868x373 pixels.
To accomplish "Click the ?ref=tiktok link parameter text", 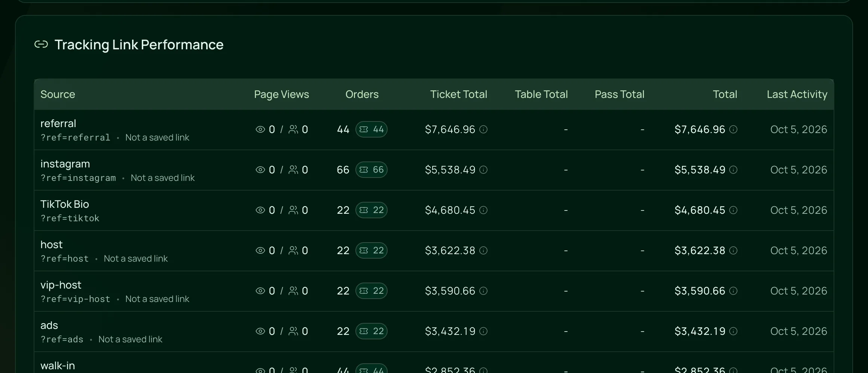I will tap(70, 218).
